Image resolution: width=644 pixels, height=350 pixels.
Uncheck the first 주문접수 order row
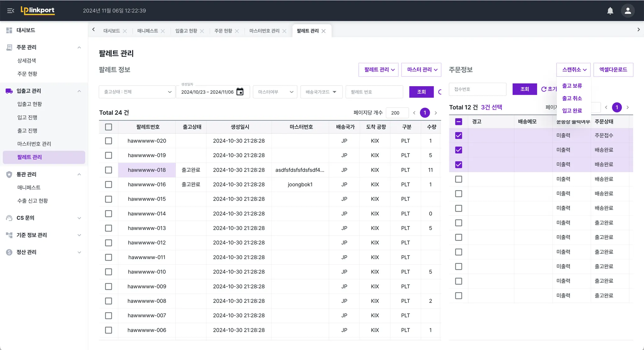(x=458, y=136)
